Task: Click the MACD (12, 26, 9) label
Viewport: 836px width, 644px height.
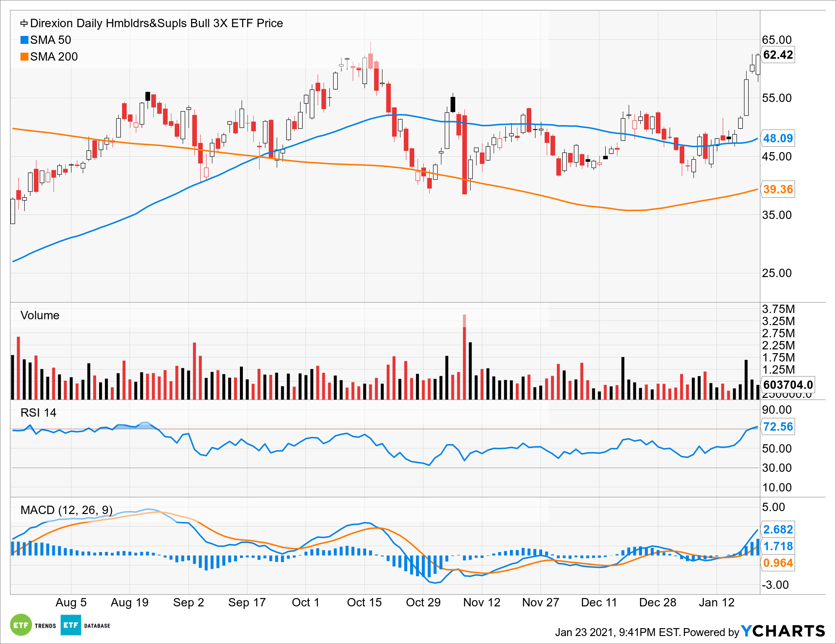Action: 66,510
